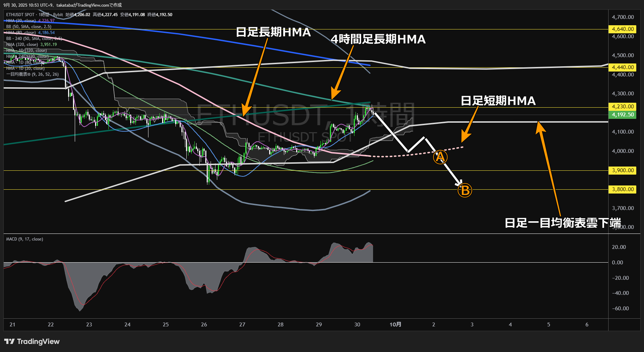Image resolution: width=644 pixels, height=352 pixels.
Task: Click the HMA · 240 (320, close) legend
Action: tap(27, 56)
